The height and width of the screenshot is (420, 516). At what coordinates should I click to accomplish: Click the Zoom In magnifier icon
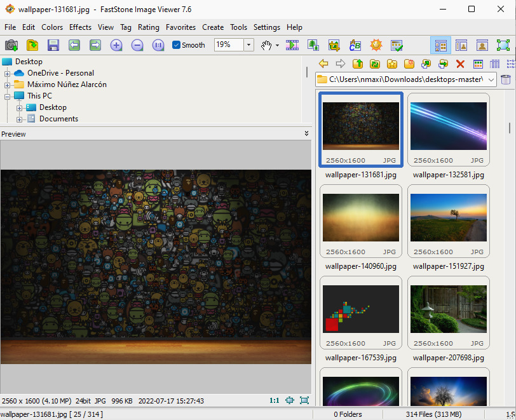pos(116,45)
